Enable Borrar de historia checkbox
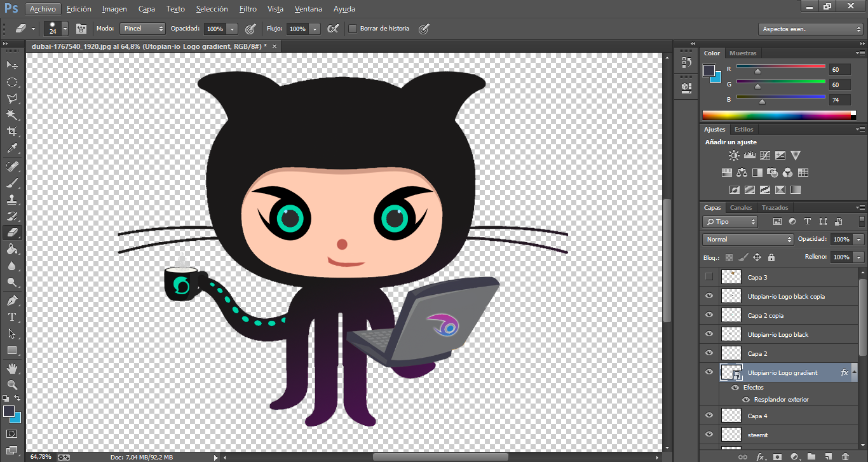868x462 pixels. pyautogui.click(x=353, y=29)
